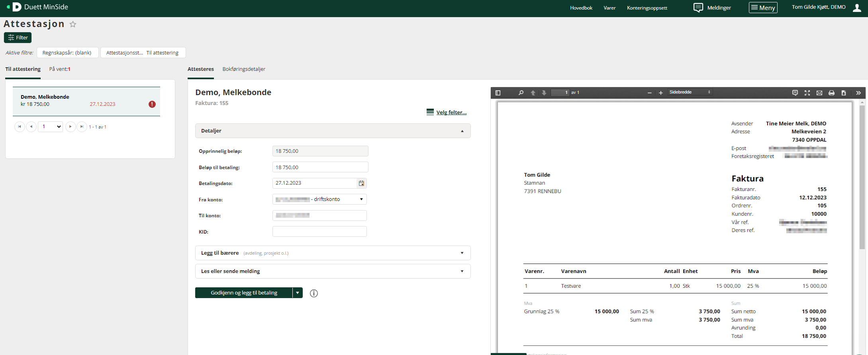Zoom in on the invoice PDF

point(660,93)
